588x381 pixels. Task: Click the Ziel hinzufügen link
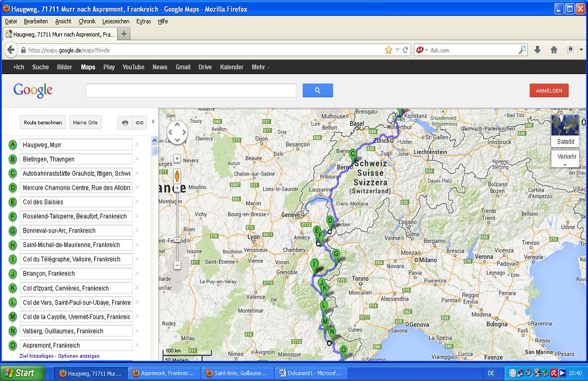(x=37, y=356)
